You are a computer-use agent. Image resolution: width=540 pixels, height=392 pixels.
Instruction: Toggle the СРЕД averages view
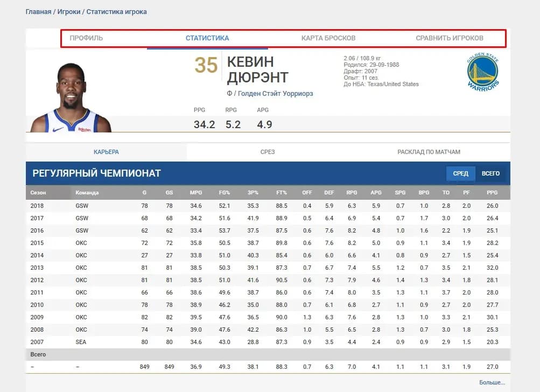460,173
